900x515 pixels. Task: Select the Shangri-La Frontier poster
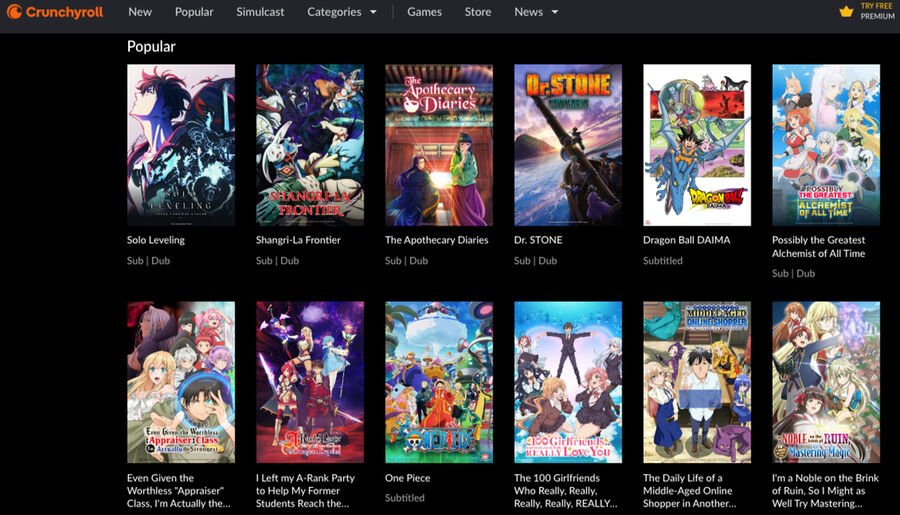coord(310,145)
